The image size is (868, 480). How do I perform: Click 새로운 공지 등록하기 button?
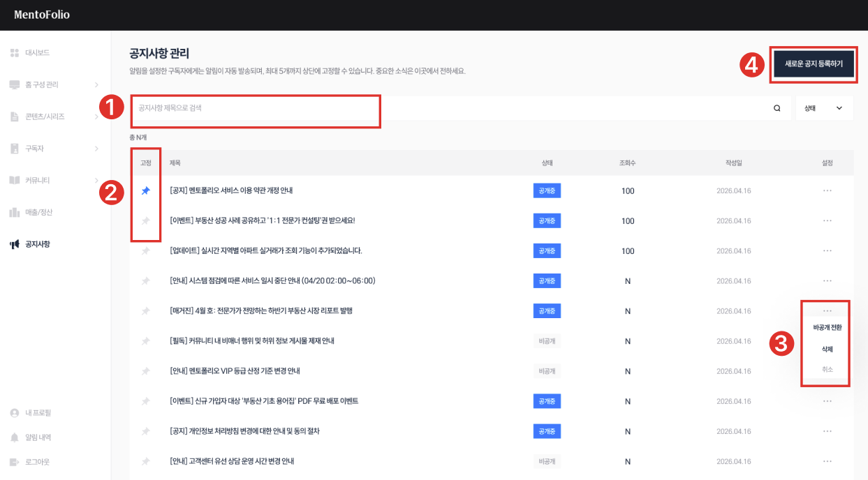coord(814,63)
